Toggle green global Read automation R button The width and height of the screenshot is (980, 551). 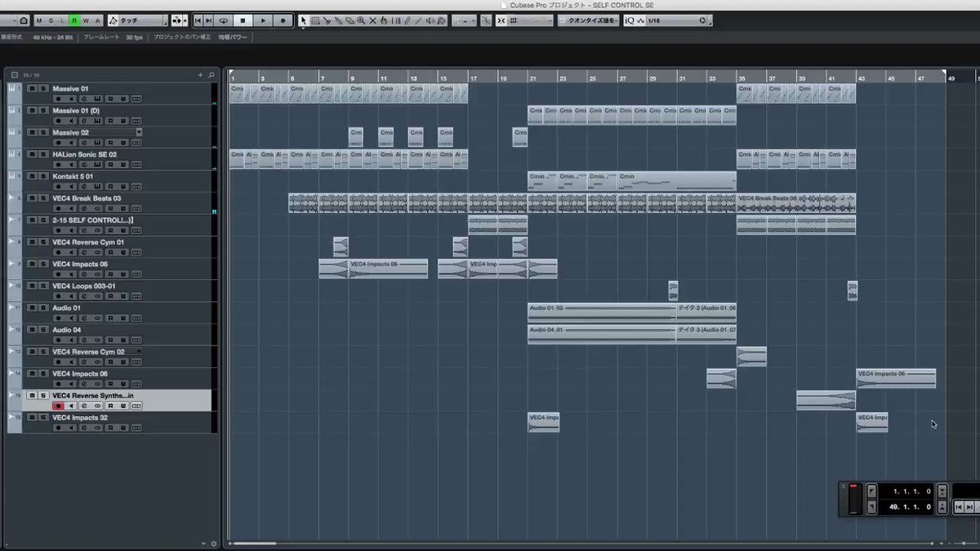[73, 20]
